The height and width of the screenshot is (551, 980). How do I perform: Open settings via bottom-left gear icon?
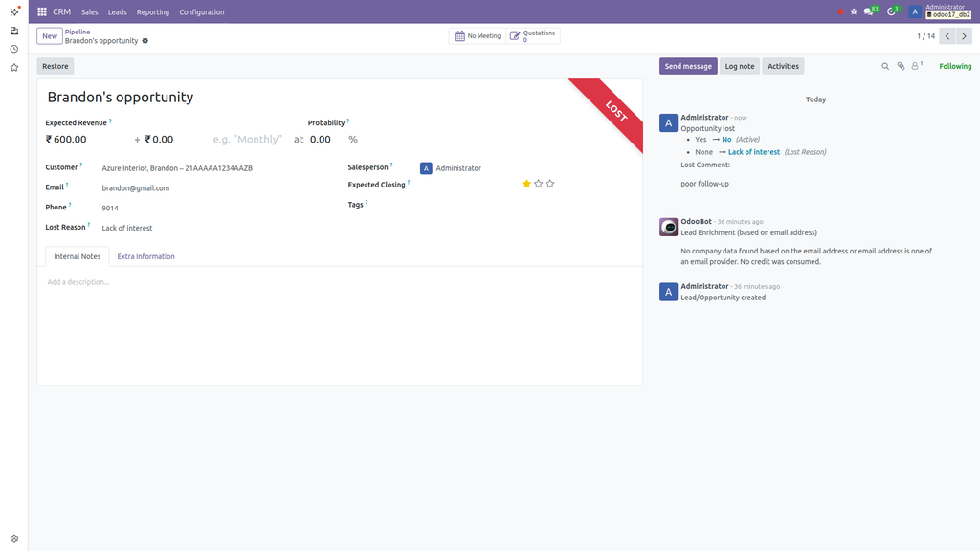point(13,538)
